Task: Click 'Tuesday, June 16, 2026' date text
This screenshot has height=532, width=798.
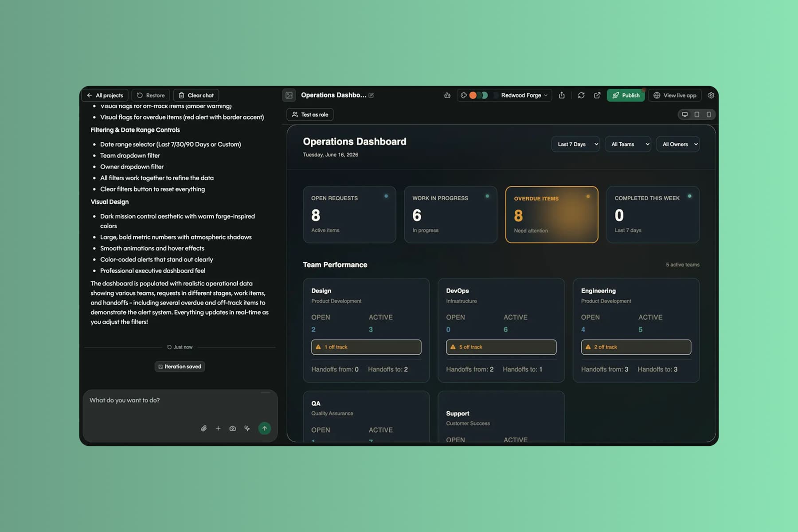Action: coord(330,155)
